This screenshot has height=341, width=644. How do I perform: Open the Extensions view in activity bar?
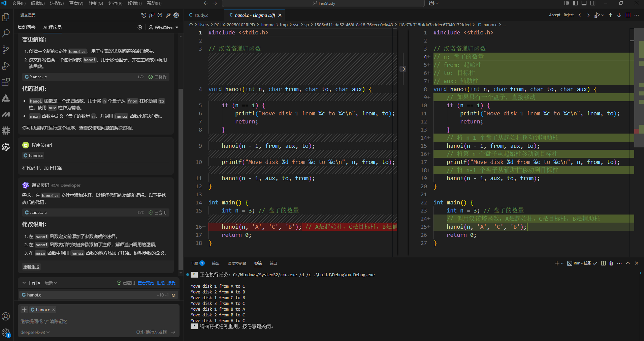pyautogui.click(x=6, y=82)
